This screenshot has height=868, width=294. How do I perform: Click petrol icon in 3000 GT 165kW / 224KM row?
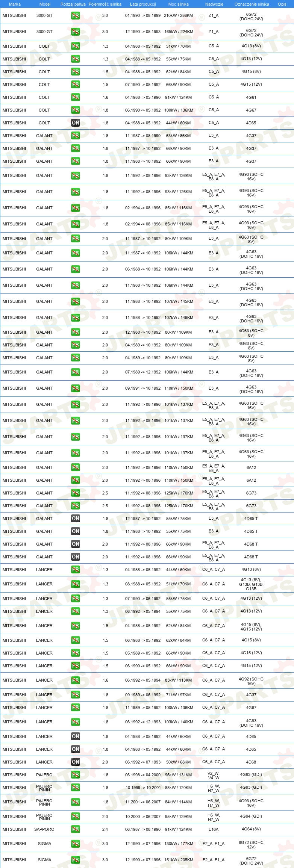(x=75, y=32)
